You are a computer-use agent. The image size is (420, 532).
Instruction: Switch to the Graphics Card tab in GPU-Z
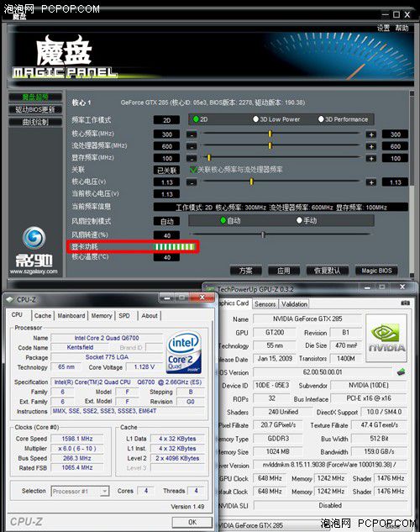point(234,303)
